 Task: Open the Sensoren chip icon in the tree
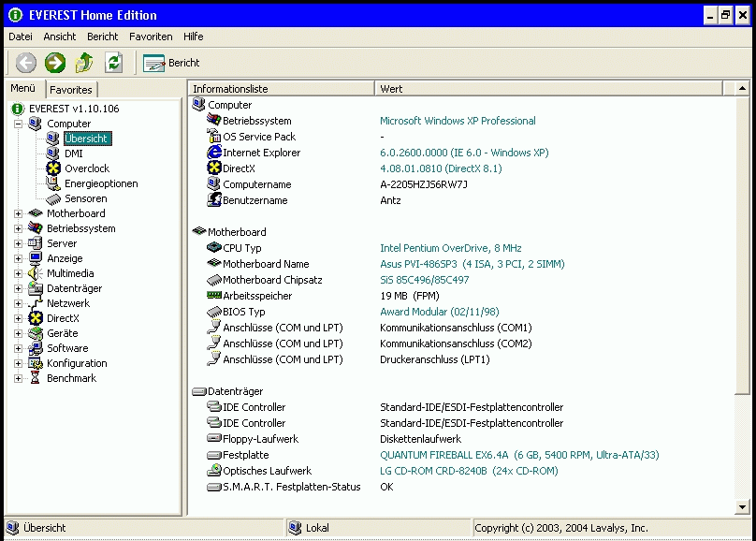click(53, 198)
